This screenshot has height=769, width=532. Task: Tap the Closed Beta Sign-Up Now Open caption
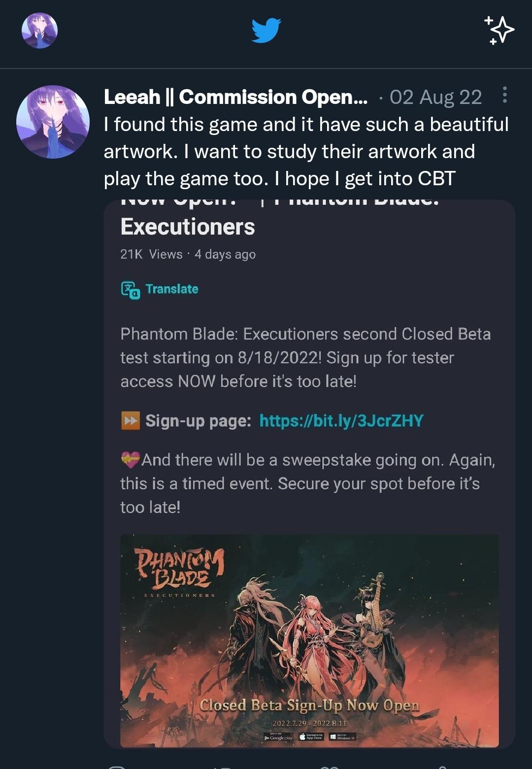(x=309, y=705)
